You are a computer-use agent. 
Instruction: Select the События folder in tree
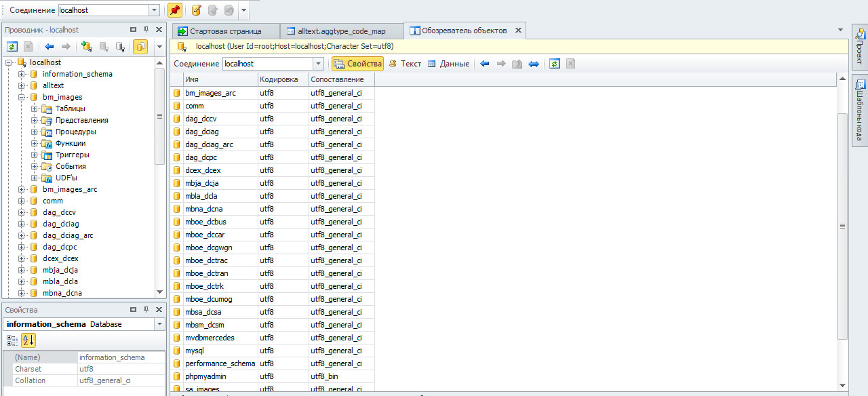[70, 166]
